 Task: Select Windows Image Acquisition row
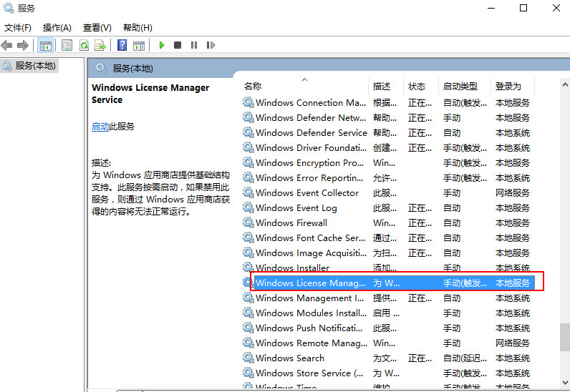click(388, 253)
